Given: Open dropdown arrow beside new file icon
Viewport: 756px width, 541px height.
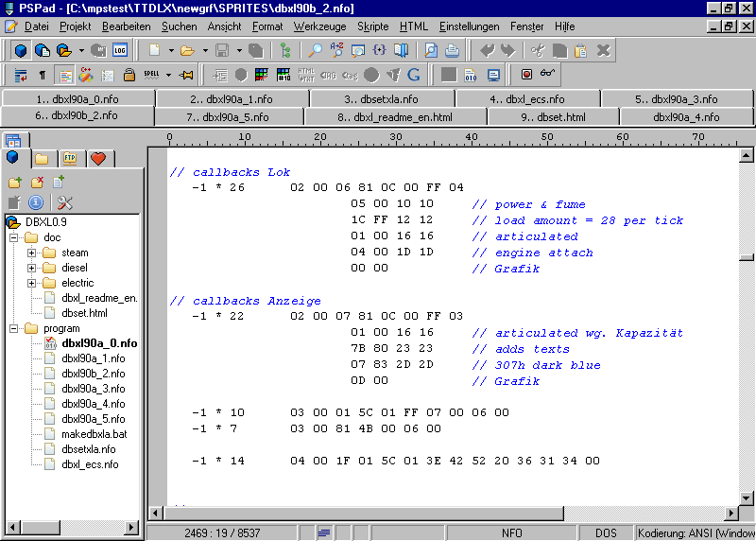Looking at the screenshot, I should coord(171,50).
